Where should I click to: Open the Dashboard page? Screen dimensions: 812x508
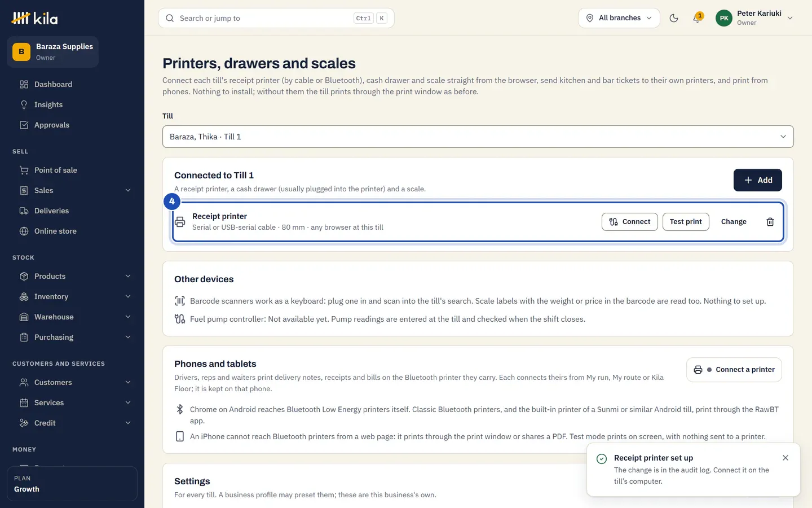pyautogui.click(x=72, y=85)
